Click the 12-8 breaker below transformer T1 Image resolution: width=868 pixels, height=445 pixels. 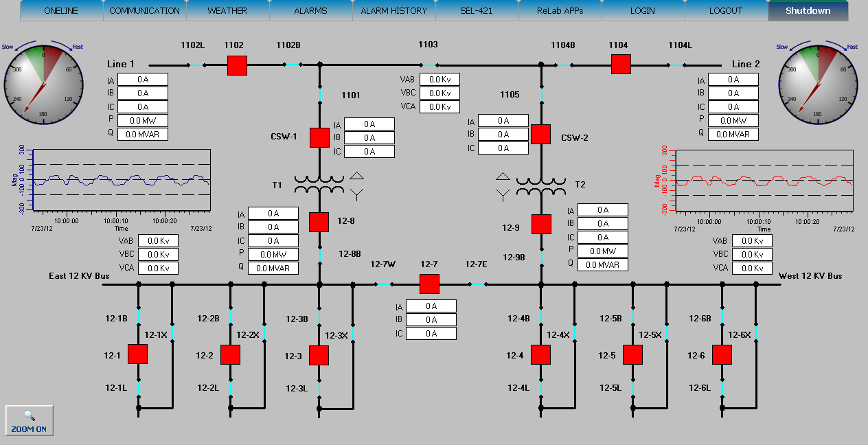(319, 222)
